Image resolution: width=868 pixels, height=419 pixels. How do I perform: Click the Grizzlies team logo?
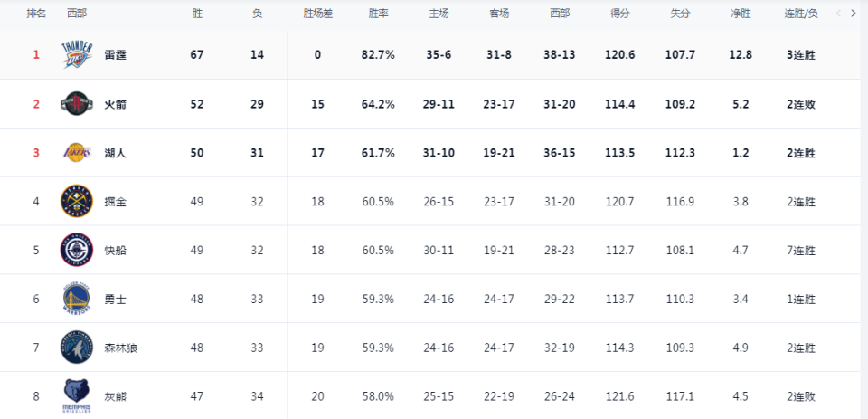[76, 395]
